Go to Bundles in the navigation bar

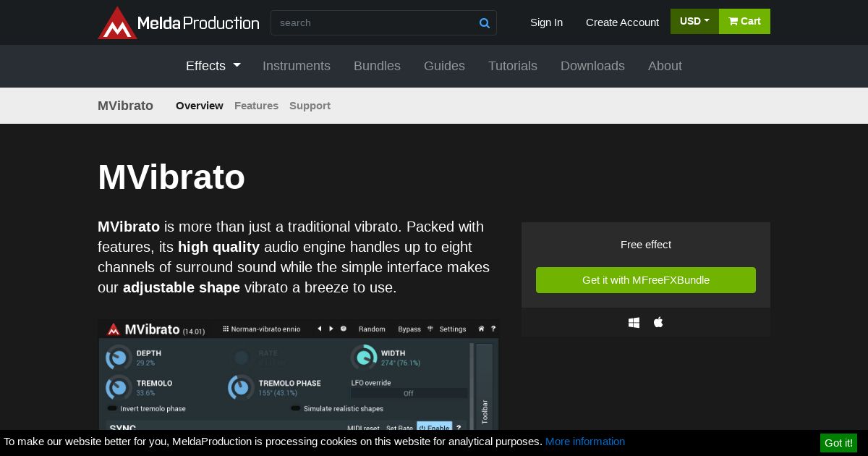[377, 66]
